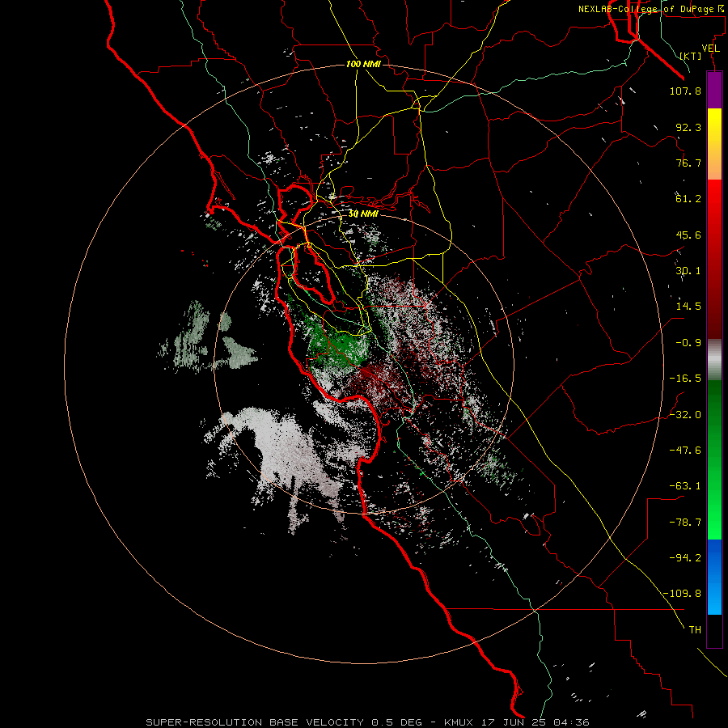Screen dimensions: 728x728
Task: Pick the purple segment of the velocity scale
Action: coord(714,91)
